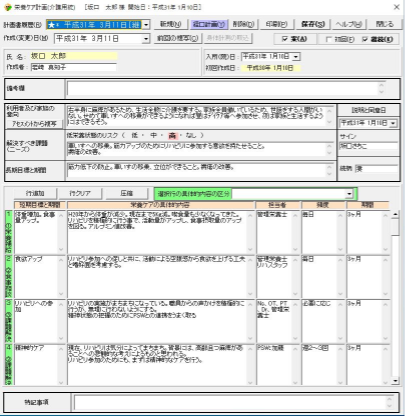Select 低 for malnutrition risk
Viewport: 405px width, 416px height.
pos(134,135)
